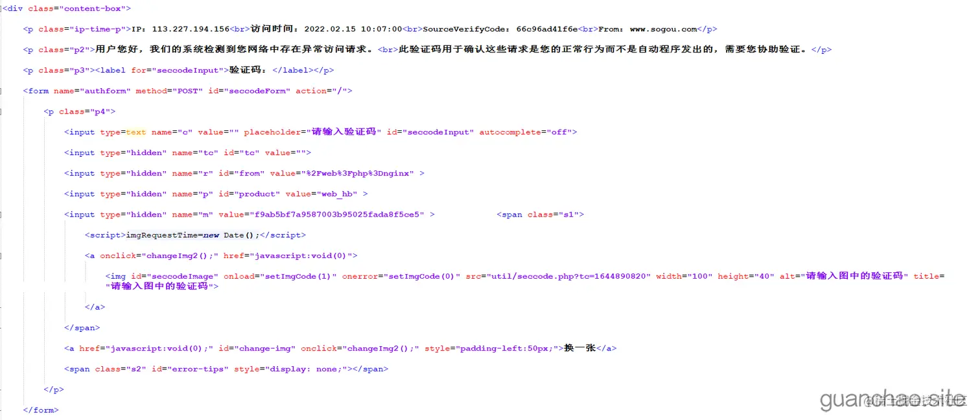The height and width of the screenshot is (420, 980).
Task: Click the 换一张 link text
Action: tap(580, 349)
